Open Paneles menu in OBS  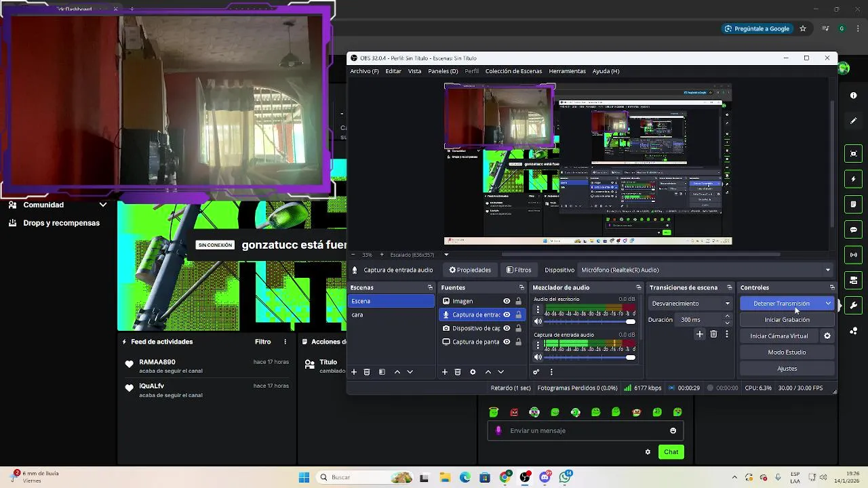(443, 71)
